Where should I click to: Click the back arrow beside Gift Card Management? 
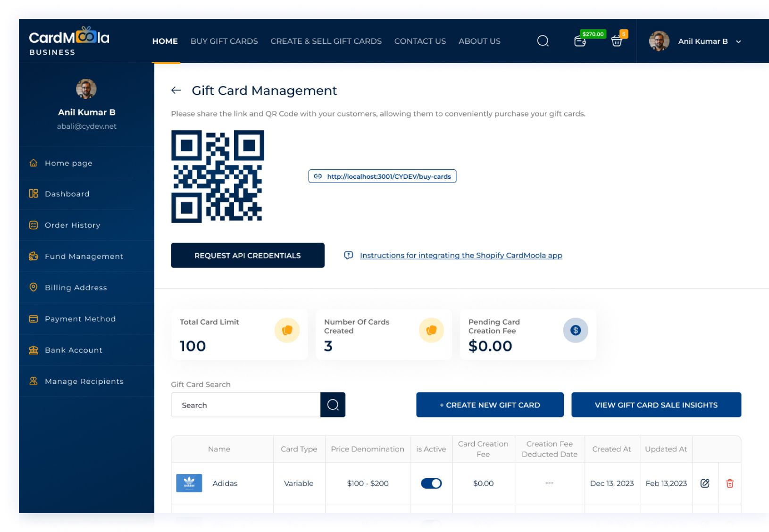[x=176, y=91]
